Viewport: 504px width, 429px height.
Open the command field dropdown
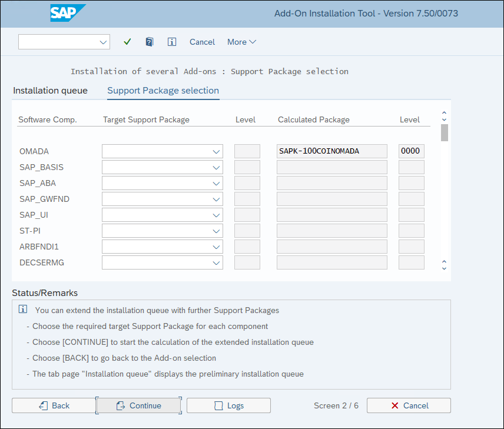tap(103, 42)
